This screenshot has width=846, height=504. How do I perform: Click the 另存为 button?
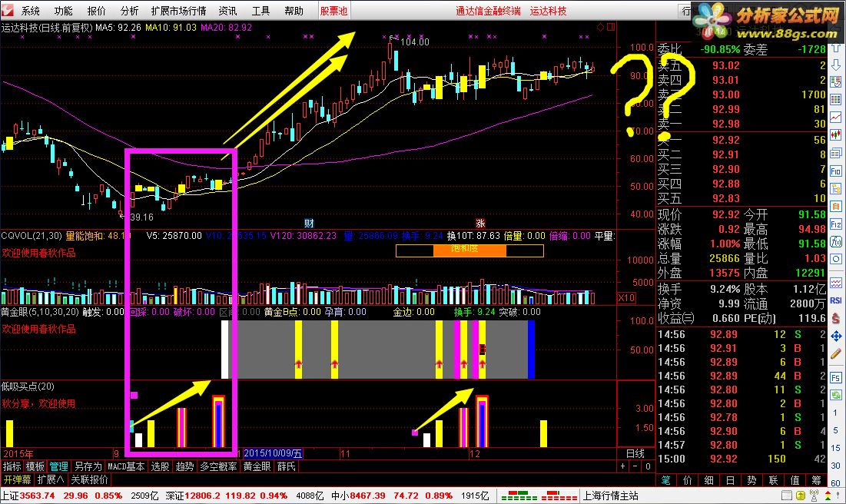point(88,466)
